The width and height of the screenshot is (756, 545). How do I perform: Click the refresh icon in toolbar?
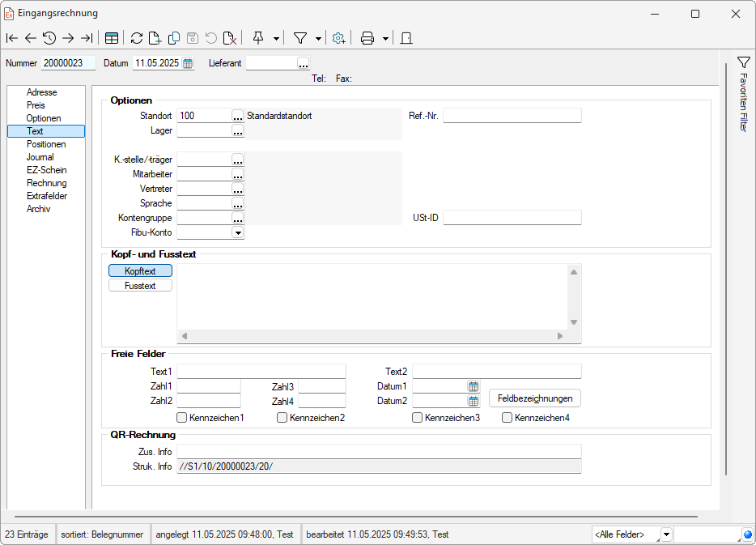pyautogui.click(x=137, y=38)
